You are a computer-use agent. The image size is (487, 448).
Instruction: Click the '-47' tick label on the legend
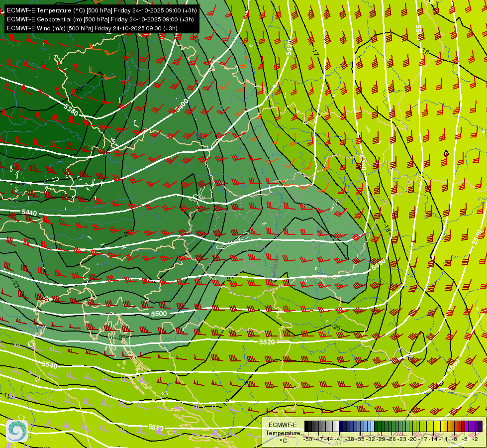pos(318,440)
